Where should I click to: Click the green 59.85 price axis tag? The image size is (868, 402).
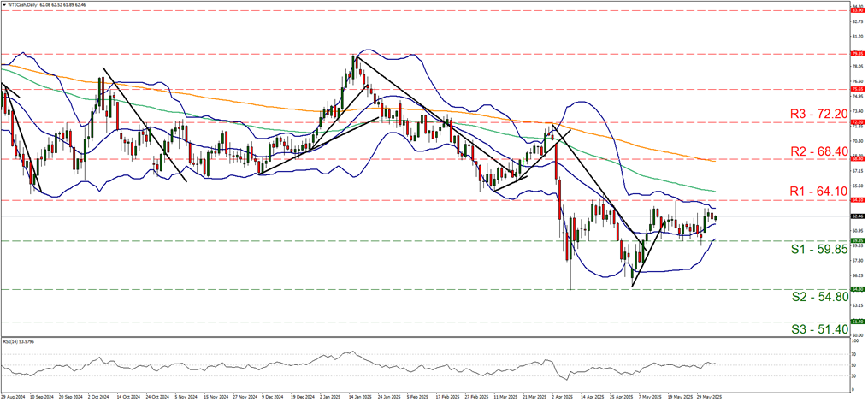(x=856, y=241)
